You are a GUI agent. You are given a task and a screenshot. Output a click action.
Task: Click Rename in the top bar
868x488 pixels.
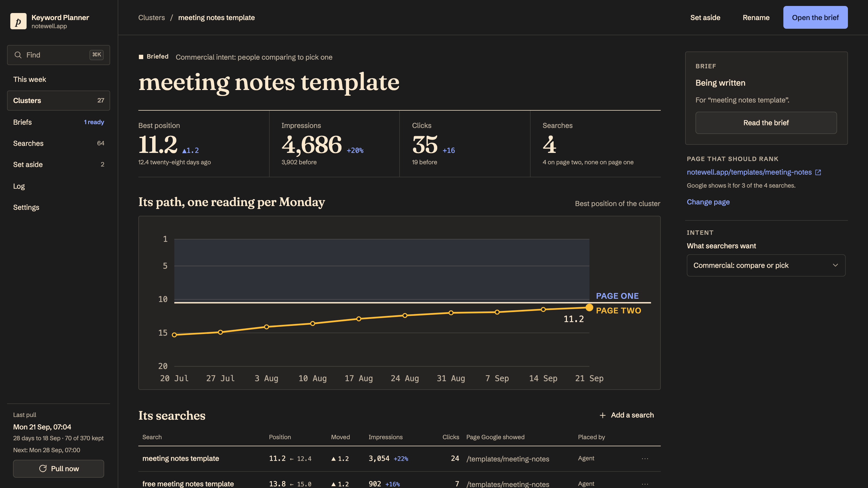[x=756, y=18]
